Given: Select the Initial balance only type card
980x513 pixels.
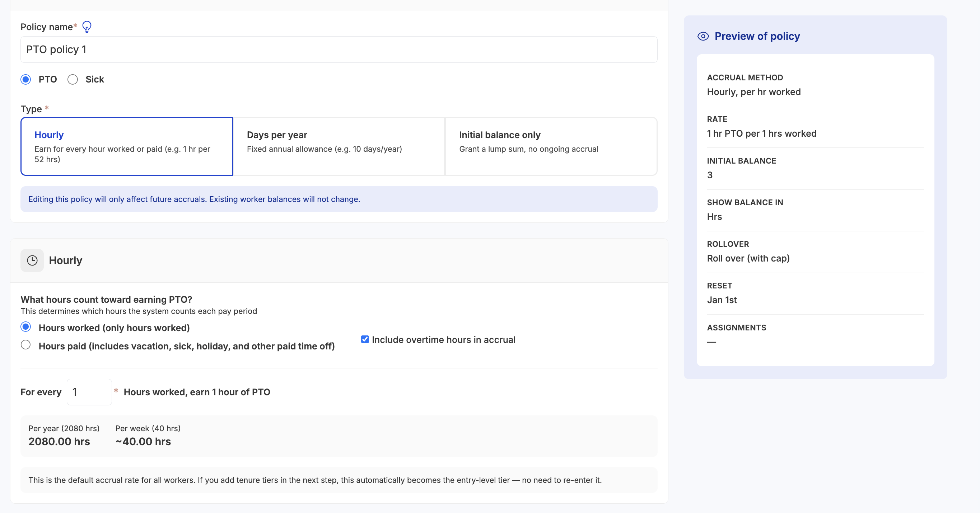Looking at the screenshot, I should point(551,146).
